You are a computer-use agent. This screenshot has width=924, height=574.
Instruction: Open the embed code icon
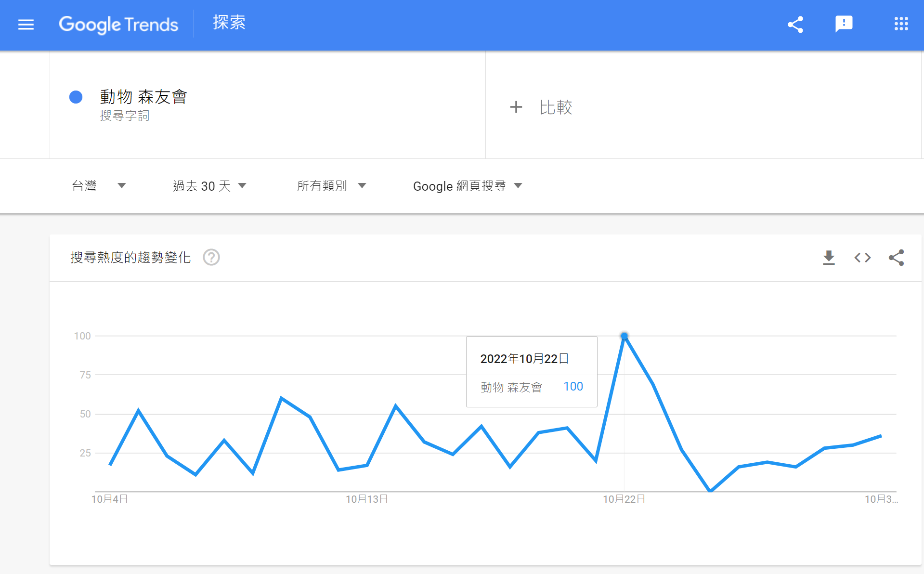862,258
